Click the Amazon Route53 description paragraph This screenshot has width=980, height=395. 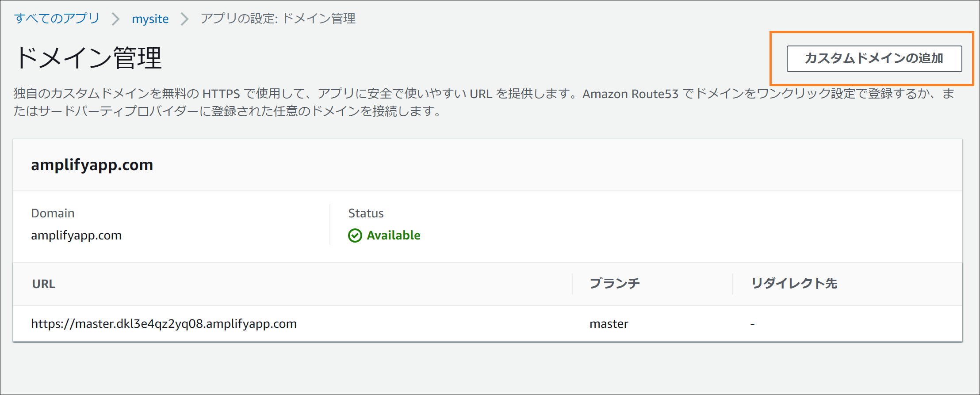pos(484,103)
